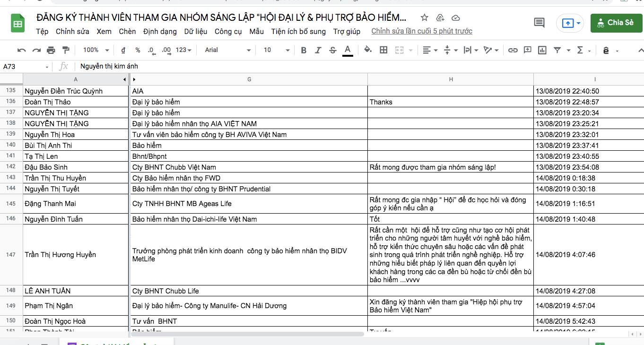The width and height of the screenshot is (644, 345).
Task: Open the Dữ liệu menu
Action: pyautogui.click(x=196, y=31)
